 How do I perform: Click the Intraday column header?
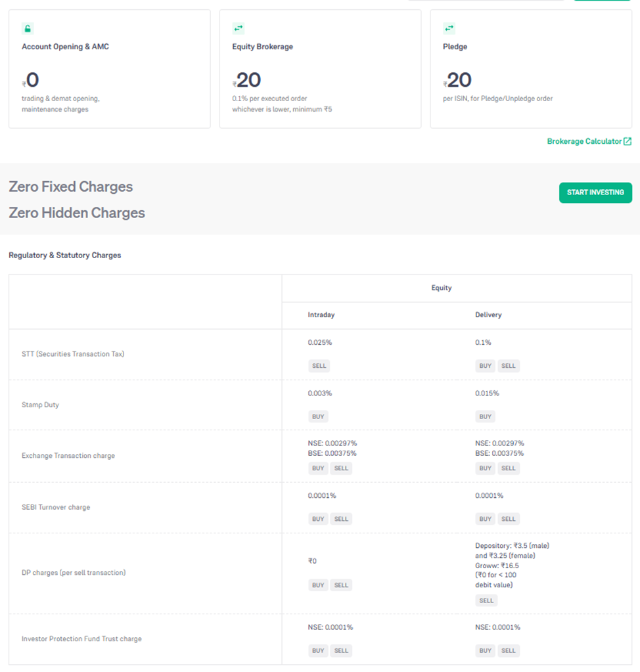point(321,315)
